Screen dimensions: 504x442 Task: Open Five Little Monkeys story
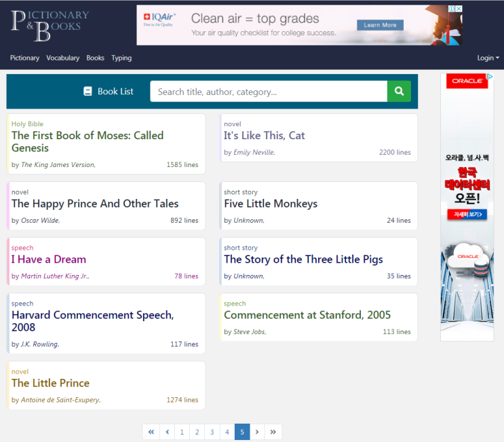coord(271,204)
